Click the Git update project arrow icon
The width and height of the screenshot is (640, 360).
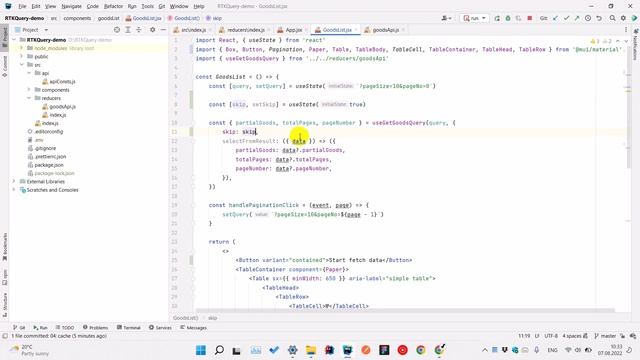(x=555, y=18)
